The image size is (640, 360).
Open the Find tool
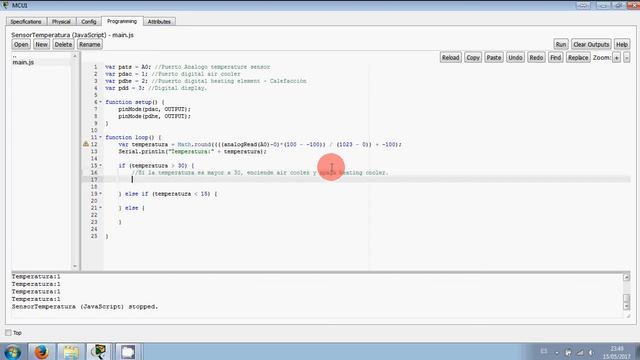click(556, 58)
